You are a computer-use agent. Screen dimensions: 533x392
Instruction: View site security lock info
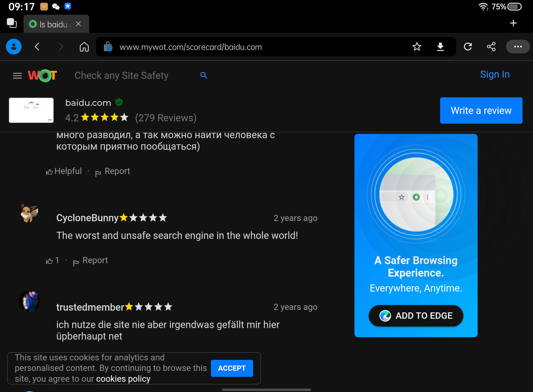click(108, 47)
